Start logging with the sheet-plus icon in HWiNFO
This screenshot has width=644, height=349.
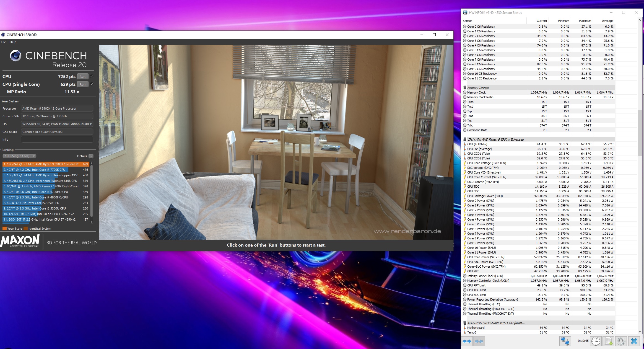pos(609,341)
